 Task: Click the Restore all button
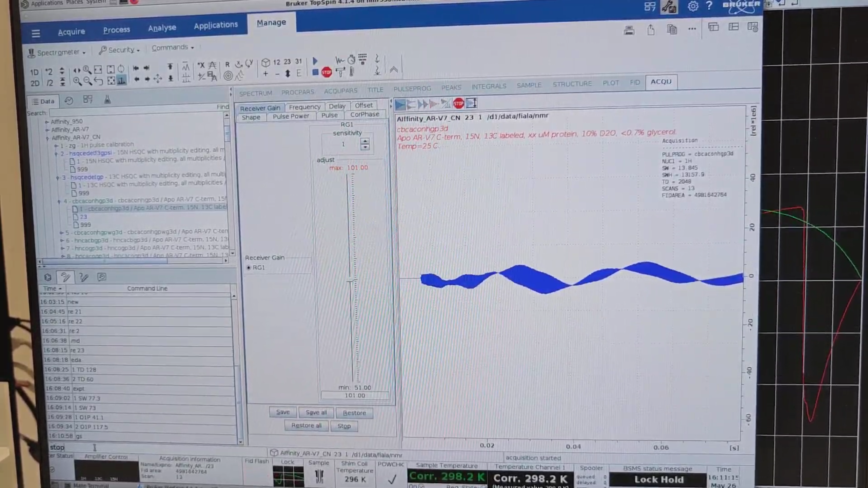[306, 426]
